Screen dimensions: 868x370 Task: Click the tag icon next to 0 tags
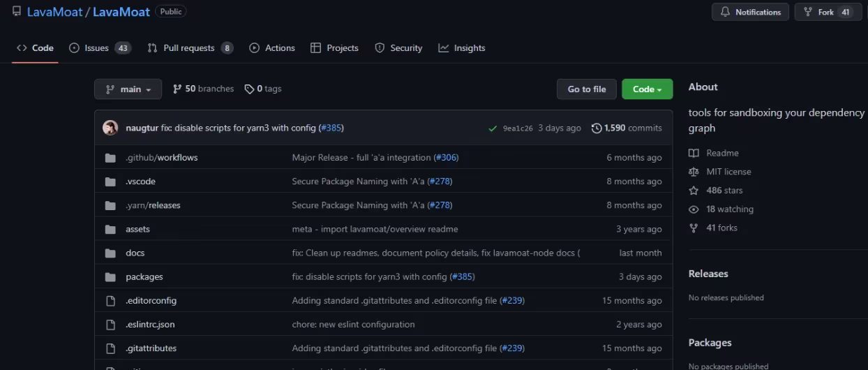[x=249, y=89]
